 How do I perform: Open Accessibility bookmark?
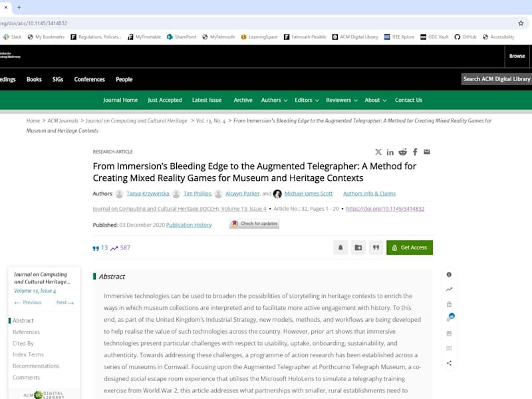coord(498,37)
